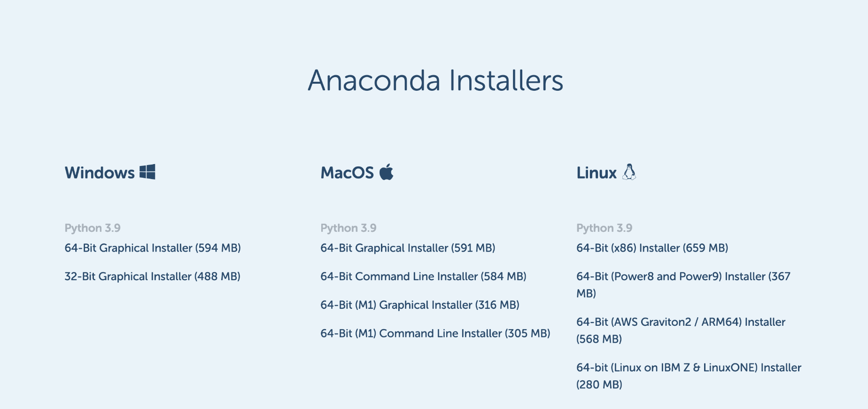Download Windows 32-Bit Graphical Installer
Screen dimensions: 868x409
pos(152,276)
